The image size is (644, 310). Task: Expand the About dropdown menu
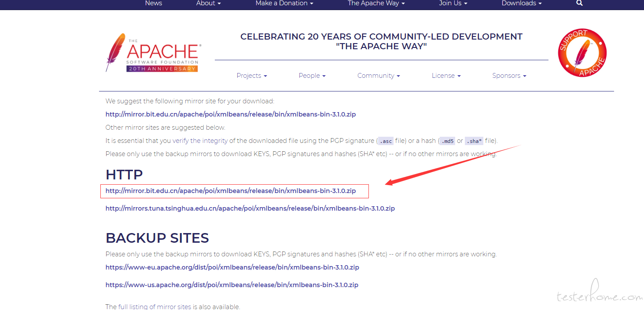tap(209, 3)
